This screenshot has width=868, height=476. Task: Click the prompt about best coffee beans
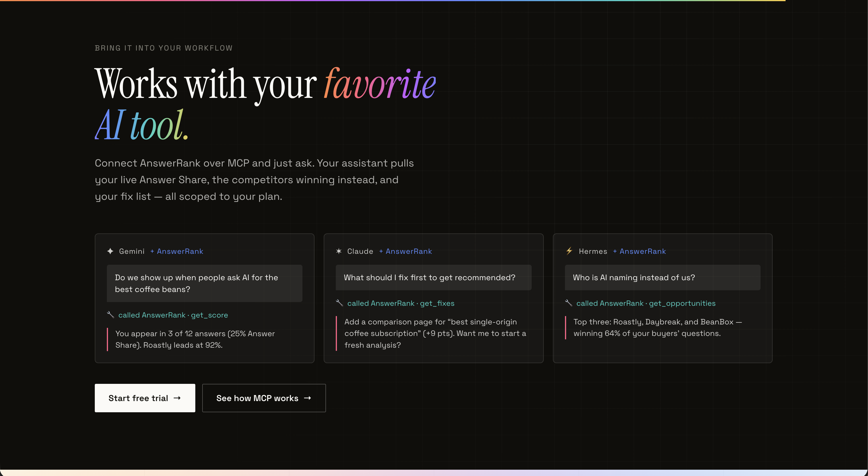click(205, 283)
